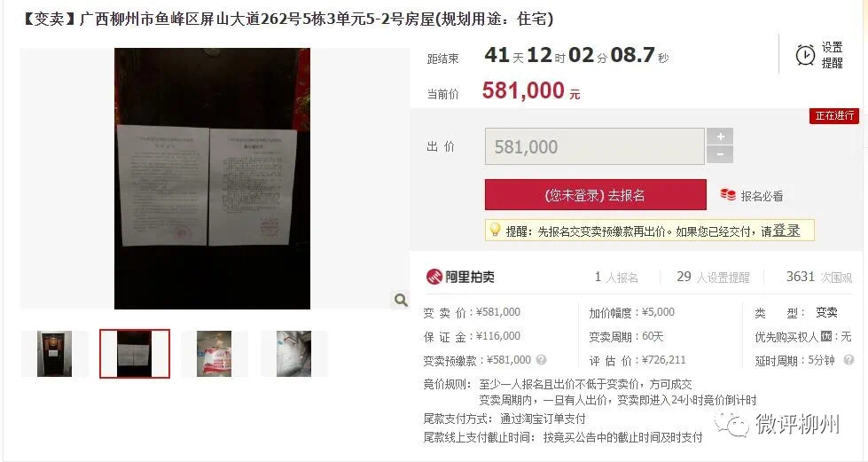Select the first door photo thumbnail

point(54,354)
